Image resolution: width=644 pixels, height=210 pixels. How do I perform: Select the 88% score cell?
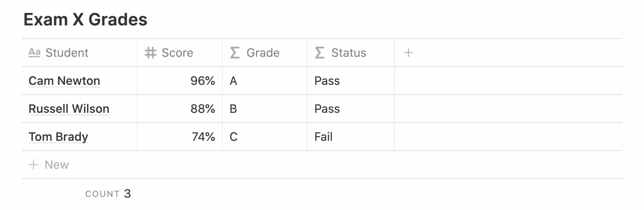click(180, 109)
